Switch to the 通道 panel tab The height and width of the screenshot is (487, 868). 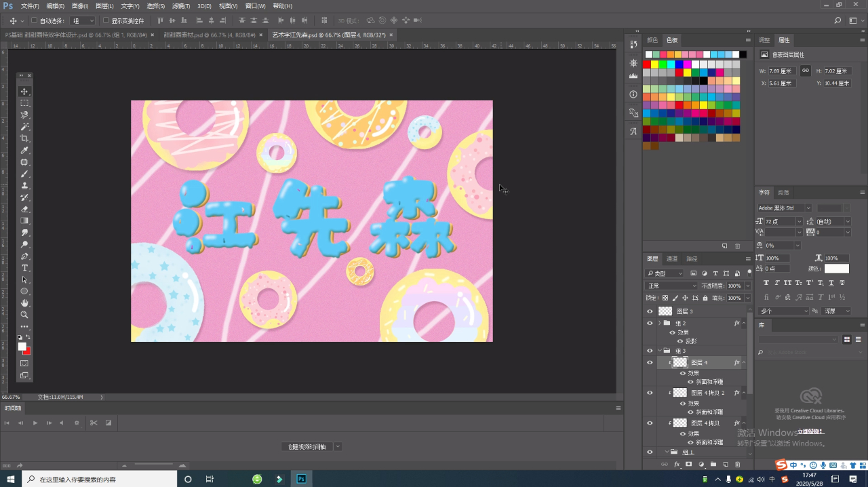672,259
